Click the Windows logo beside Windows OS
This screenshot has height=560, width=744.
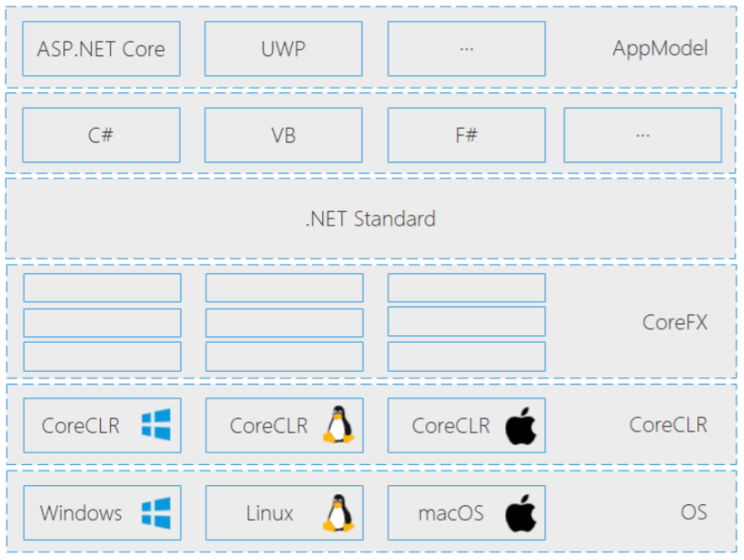pyautogui.click(x=156, y=513)
